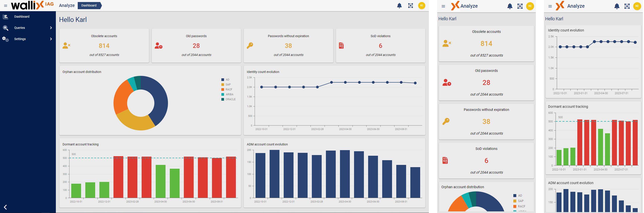This screenshot has height=213, width=644.
Task: Open the hamburger menu in the desktop view
Action: pyautogui.click(x=6, y=6)
